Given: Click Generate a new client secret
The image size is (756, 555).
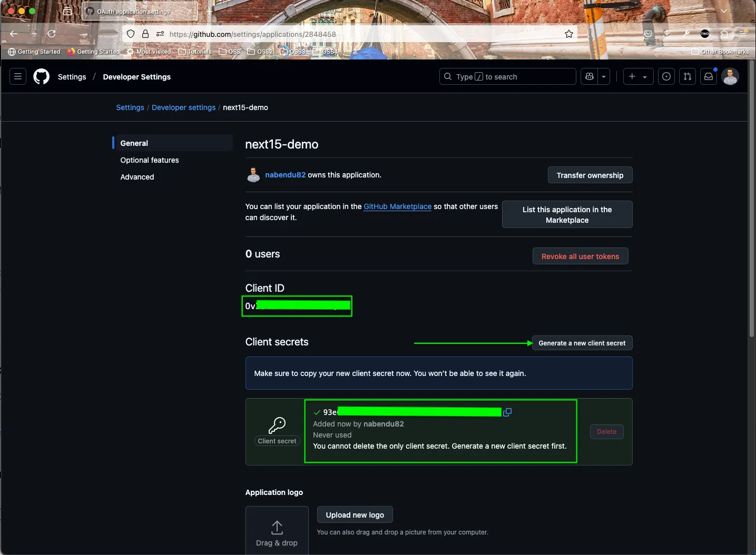Looking at the screenshot, I should click(x=582, y=343).
